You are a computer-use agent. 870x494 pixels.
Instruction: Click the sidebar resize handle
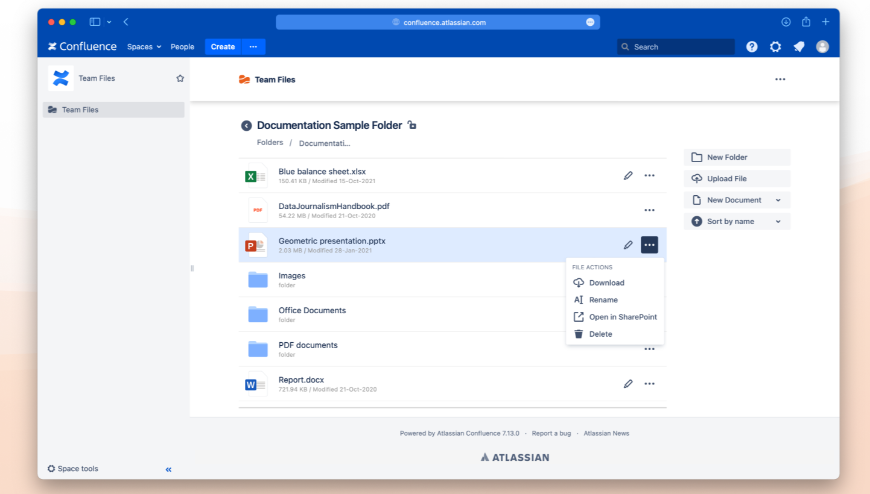coord(193,269)
